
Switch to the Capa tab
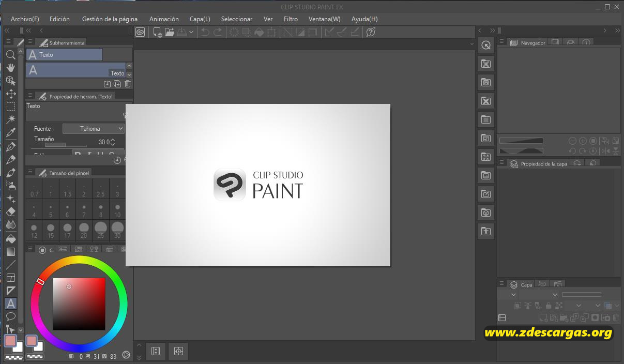(521, 284)
